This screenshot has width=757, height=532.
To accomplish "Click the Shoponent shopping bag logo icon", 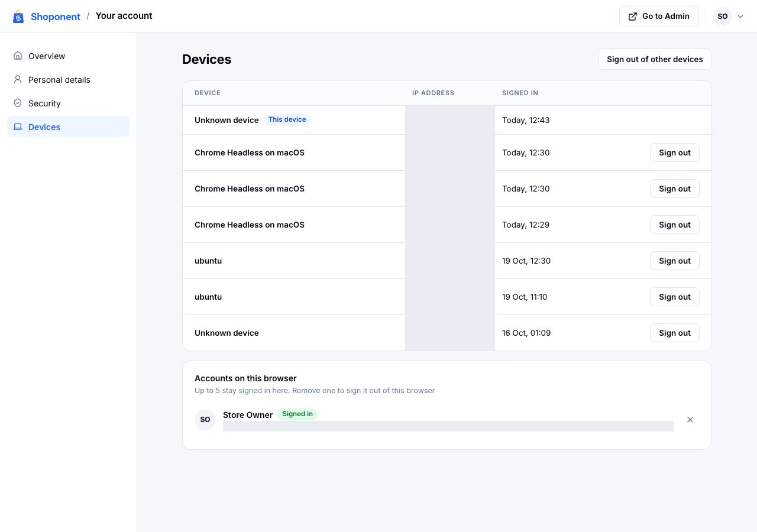I will pos(18,17).
